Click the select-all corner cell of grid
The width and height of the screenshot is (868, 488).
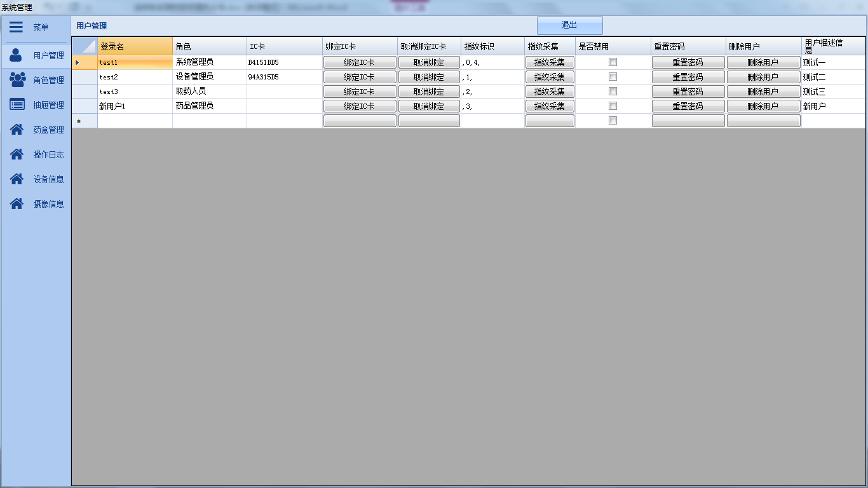click(85, 46)
